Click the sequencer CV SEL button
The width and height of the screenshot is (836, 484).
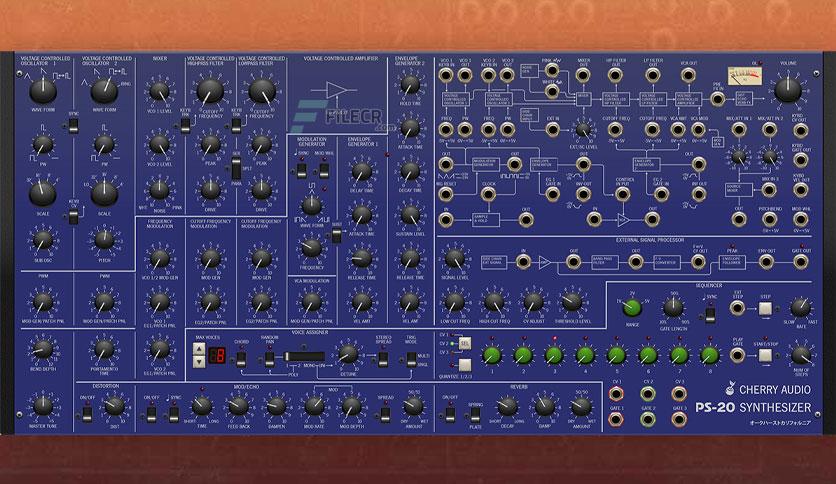465,344
